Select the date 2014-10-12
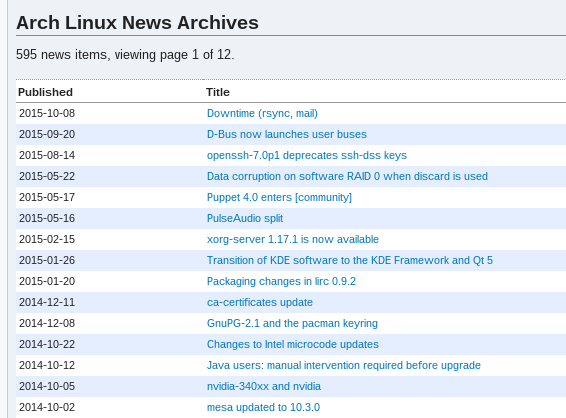This screenshot has width=566, height=418. [47, 365]
